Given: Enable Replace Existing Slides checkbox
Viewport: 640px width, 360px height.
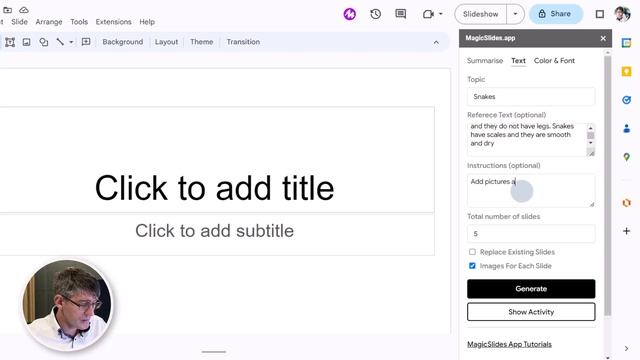Looking at the screenshot, I should point(472,252).
